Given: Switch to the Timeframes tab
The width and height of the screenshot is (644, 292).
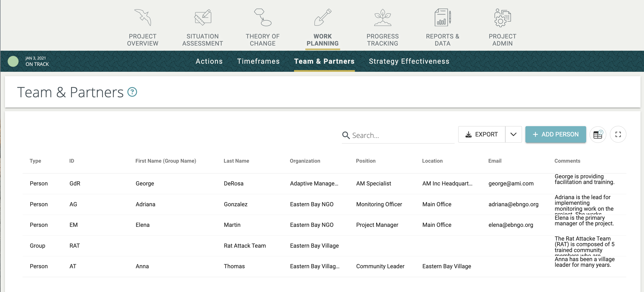Looking at the screenshot, I should (x=259, y=61).
